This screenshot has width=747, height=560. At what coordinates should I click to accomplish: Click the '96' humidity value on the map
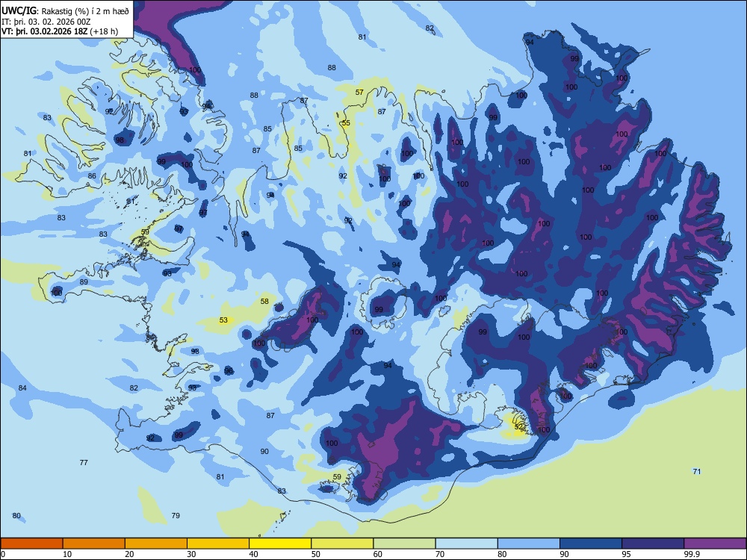pos(229,370)
